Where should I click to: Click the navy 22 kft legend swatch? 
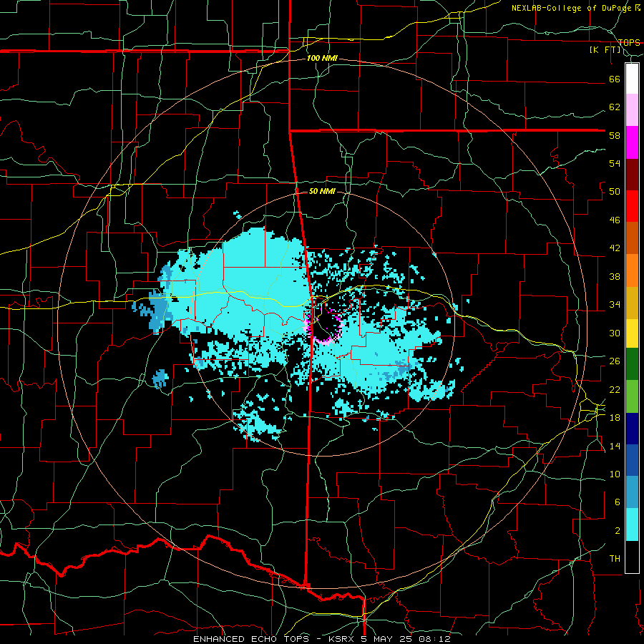[x=632, y=429]
